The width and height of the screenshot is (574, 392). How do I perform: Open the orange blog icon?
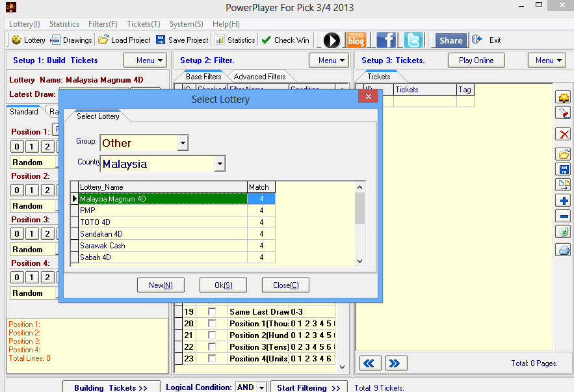click(356, 40)
